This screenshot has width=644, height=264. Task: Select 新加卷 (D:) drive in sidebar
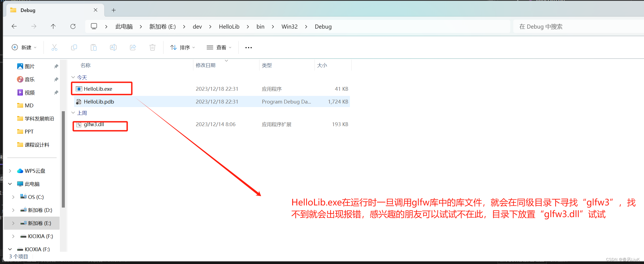click(40, 210)
